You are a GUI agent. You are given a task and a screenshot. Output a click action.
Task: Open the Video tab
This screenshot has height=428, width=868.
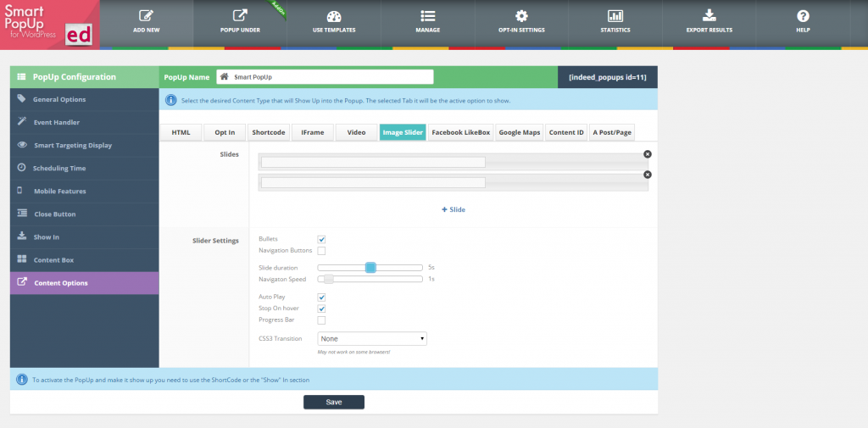357,132
